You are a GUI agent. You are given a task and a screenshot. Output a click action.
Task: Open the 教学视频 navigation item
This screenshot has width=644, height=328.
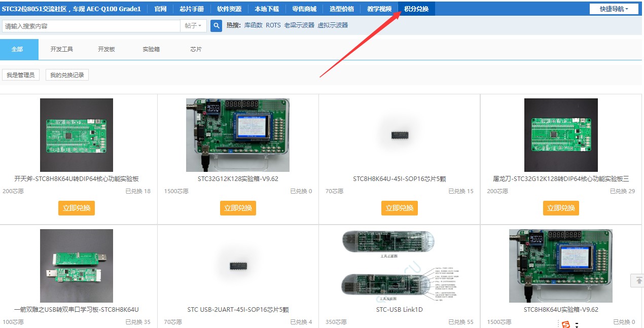(x=379, y=9)
